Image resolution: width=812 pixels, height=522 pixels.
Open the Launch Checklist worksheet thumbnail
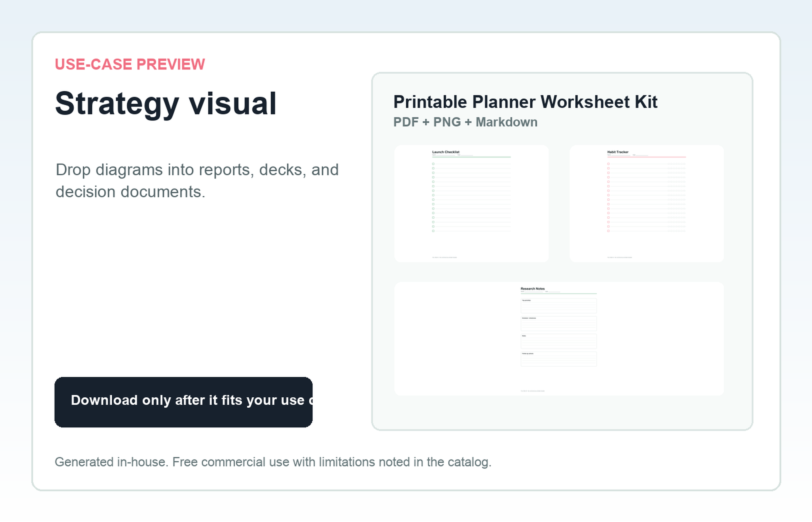click(x=471, y=203)
